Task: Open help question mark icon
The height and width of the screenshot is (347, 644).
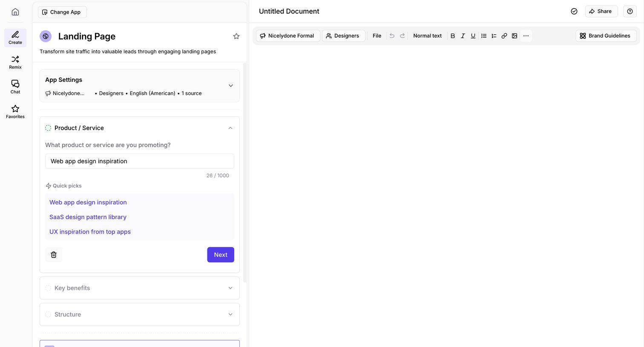Action: pos(630,12)
